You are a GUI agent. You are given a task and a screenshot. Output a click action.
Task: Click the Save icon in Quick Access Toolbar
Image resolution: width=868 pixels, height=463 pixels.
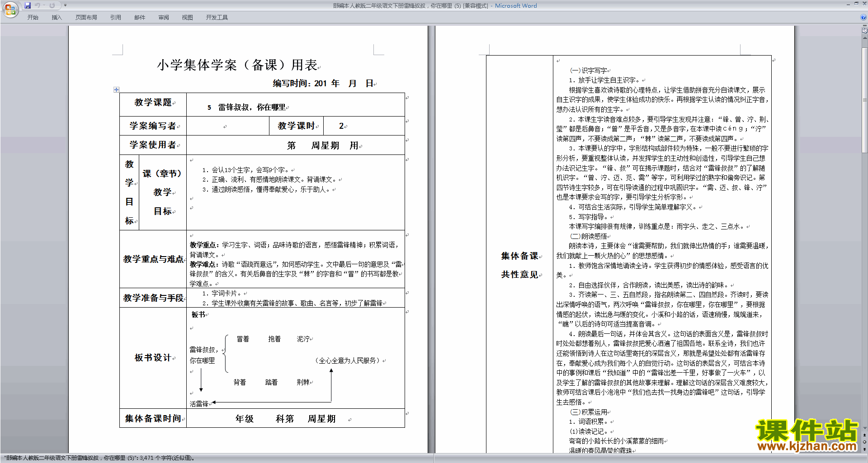click(x=28, y=5)
